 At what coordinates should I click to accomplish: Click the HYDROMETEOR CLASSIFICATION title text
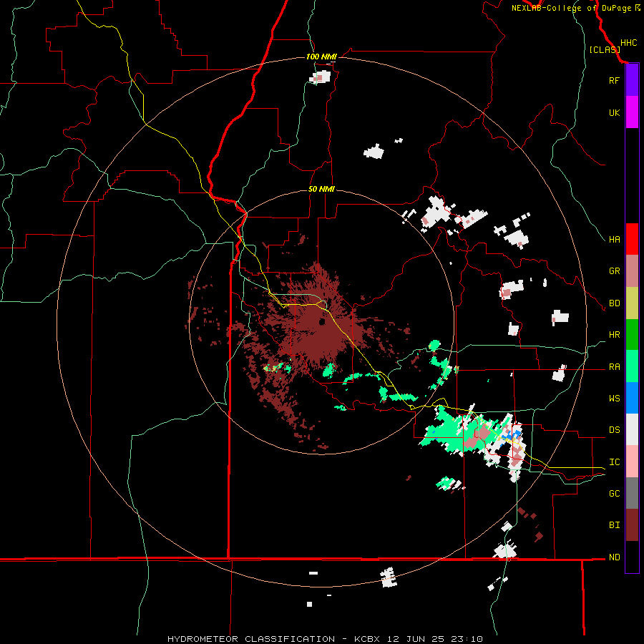click(x=250, y=639)
